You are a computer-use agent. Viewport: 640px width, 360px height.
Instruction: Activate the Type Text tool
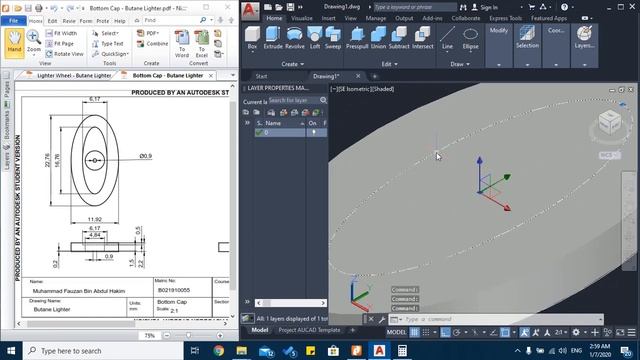[x=108, y=44]
